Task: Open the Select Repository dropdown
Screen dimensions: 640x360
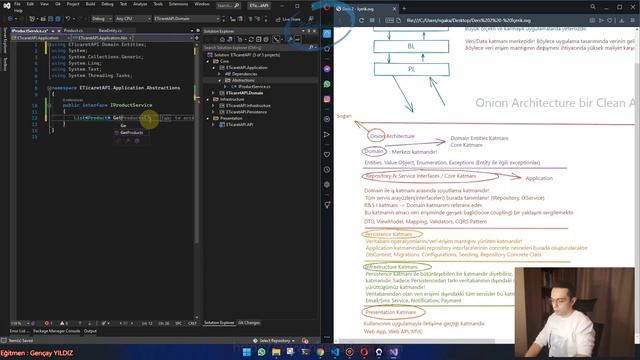Action: pos(273,340)
